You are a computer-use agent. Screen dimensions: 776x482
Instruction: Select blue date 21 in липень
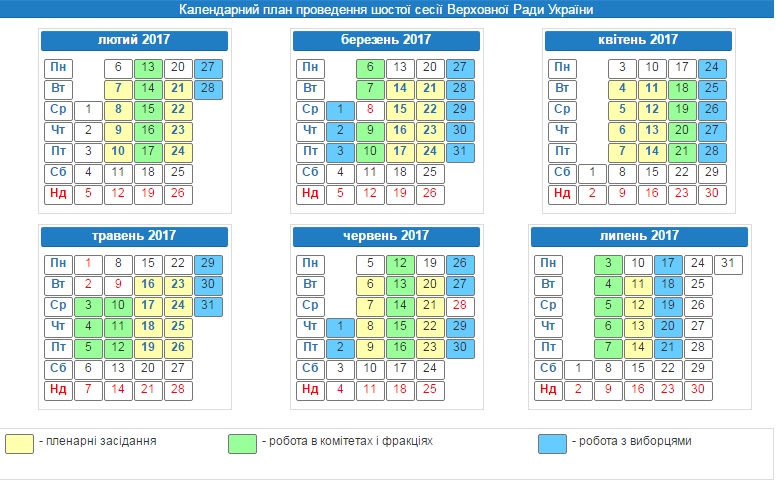668,348
